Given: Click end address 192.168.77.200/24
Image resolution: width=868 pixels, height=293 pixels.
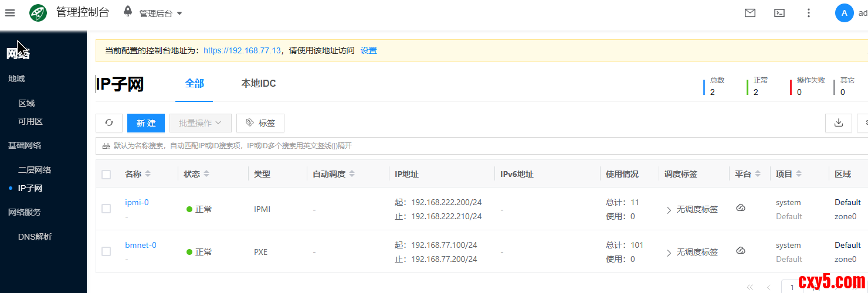Looking at the screenshot, I should pos(444,259).
